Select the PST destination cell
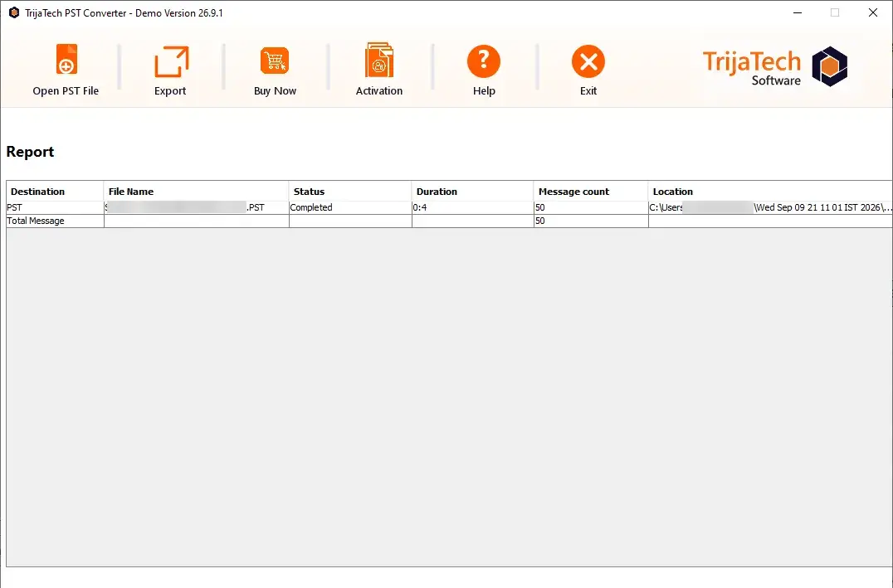The height and width of the screenshot is (588, 893). pyautogui.click(x=55, y=207)
